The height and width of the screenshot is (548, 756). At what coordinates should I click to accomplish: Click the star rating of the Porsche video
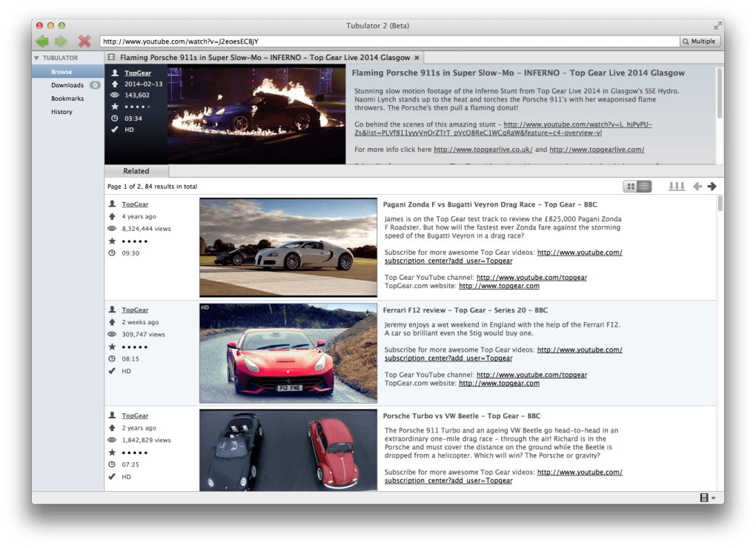tap(134, 452)
